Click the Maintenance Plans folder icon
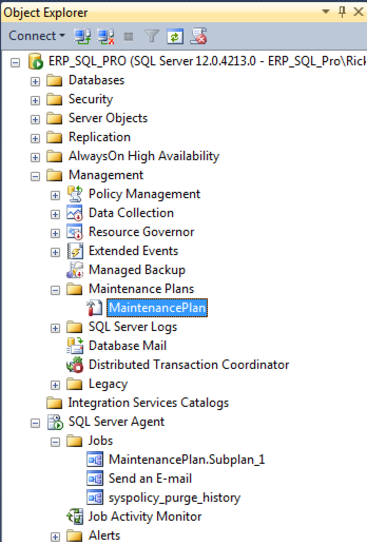The height and width of the screenshot is (542, 367). click(75, 289)
